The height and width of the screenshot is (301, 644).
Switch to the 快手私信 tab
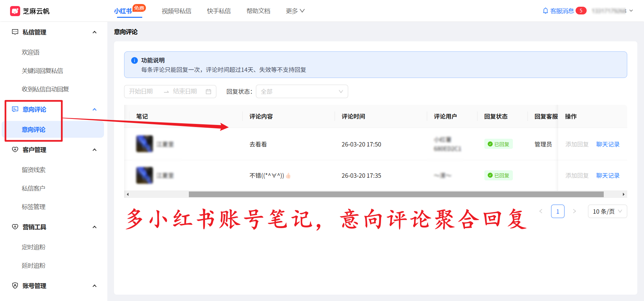pyautogui.click(x=219, y=11)
